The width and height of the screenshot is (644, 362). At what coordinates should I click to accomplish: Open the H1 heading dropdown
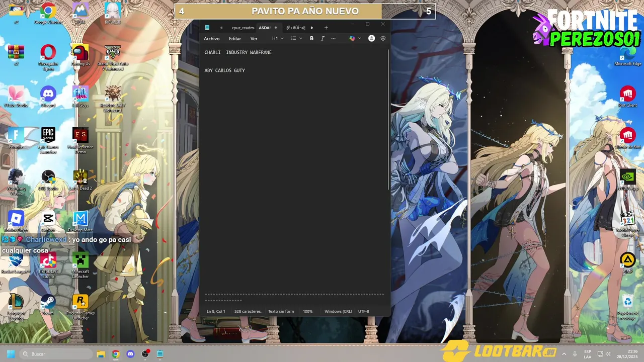pyautogui.click(x=278, y=38)
